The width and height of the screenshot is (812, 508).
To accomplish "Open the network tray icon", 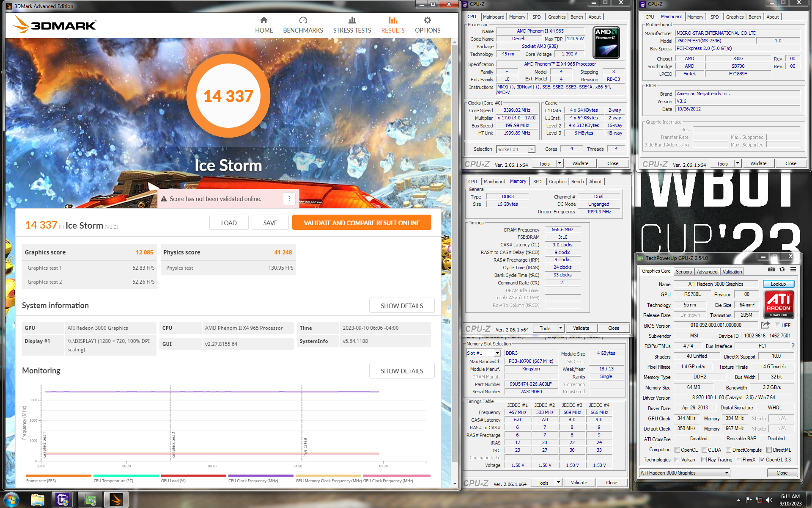I will coord(759,500).
